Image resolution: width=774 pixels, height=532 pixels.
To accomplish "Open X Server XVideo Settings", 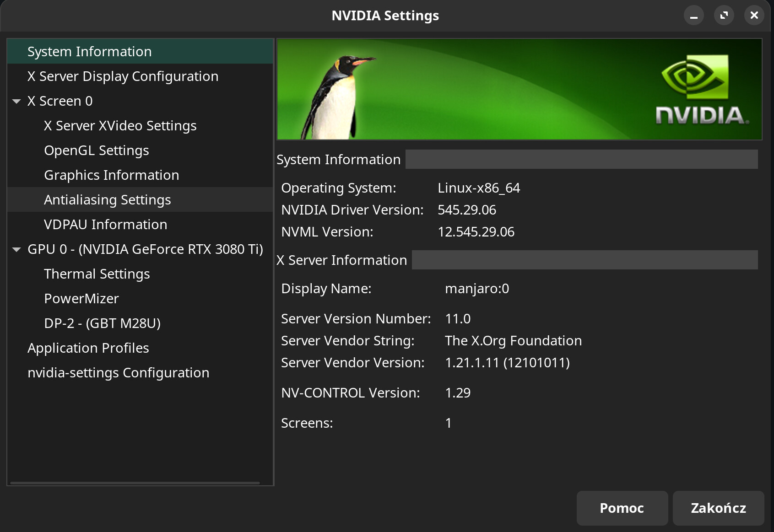I will pos(120,126).
